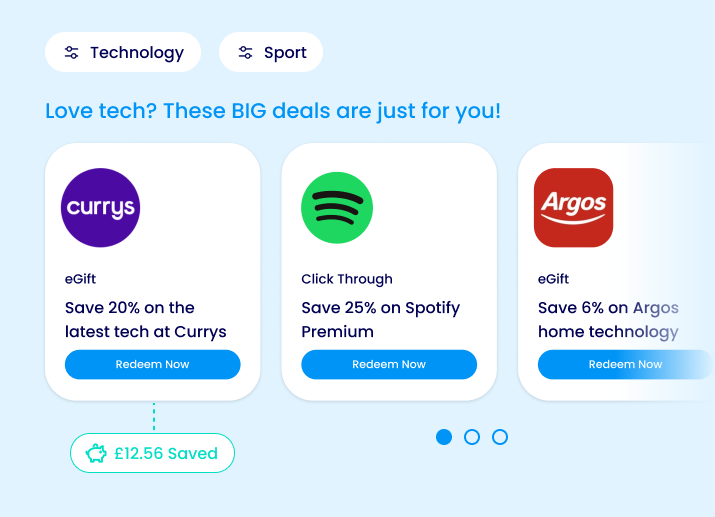
Task: Redeem the Currys 20% deal
Action: click(x=152, y=365)
